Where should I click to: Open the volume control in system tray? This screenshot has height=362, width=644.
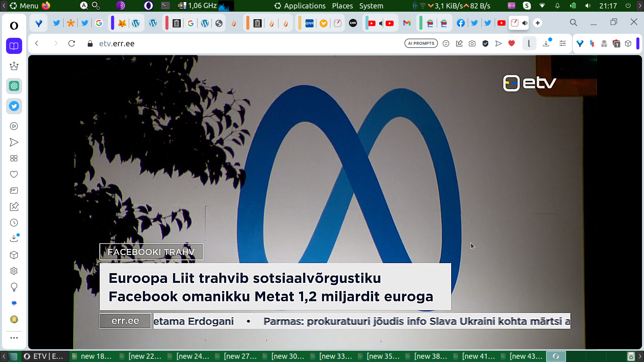click(x=588, y=6)
